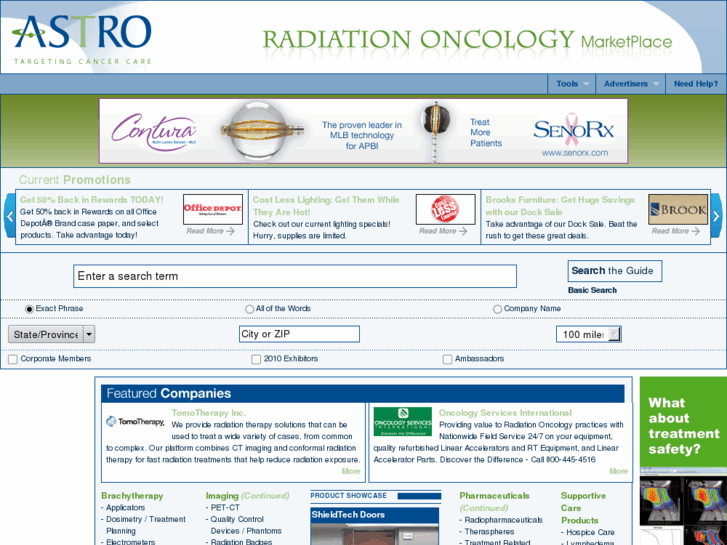Open the Radiopharmaceuticals subcategory
The image size is (727, 545).
click(x=504, y=520)
